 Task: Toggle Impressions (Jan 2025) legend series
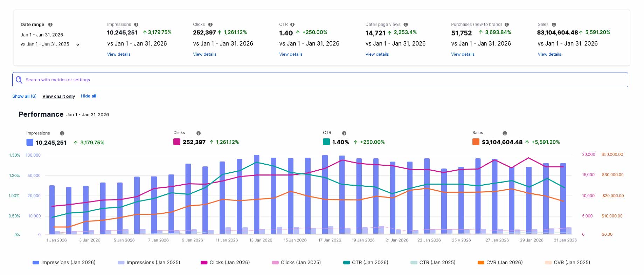point(149,262)
